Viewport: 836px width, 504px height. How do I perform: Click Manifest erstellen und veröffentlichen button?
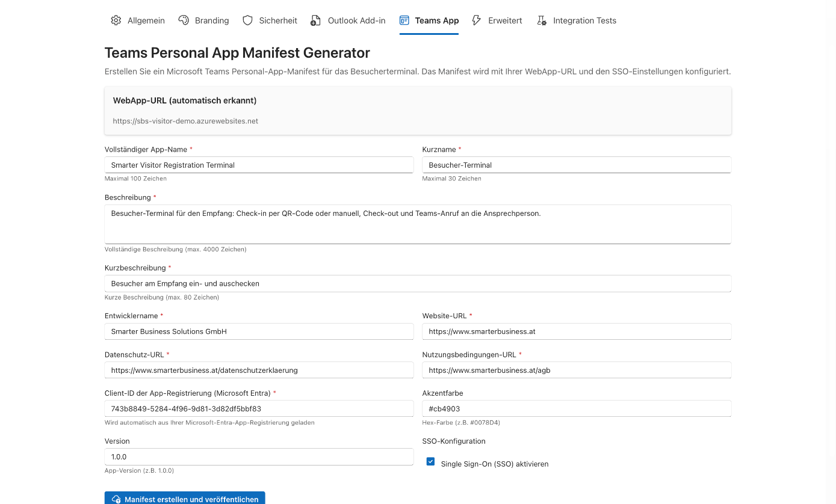(185, 499)
